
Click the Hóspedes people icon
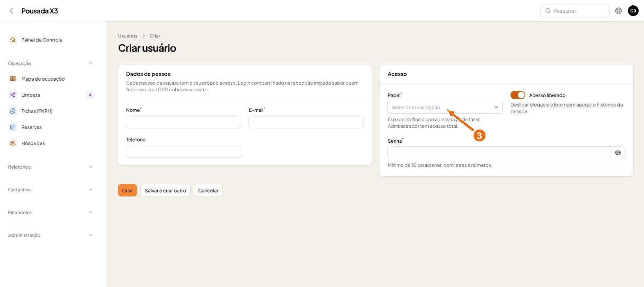tap(13, 143)
